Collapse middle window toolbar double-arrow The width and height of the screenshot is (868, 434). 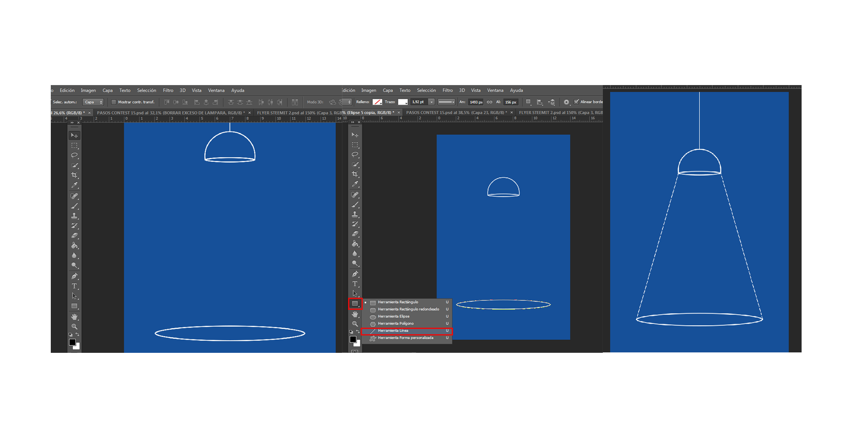pyautogui.click(x=353, y=122)
